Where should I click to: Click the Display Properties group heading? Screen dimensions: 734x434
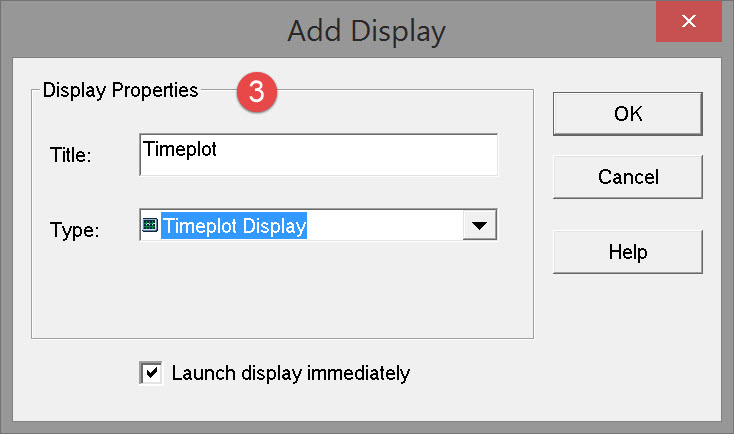click(x=121, y=91)
